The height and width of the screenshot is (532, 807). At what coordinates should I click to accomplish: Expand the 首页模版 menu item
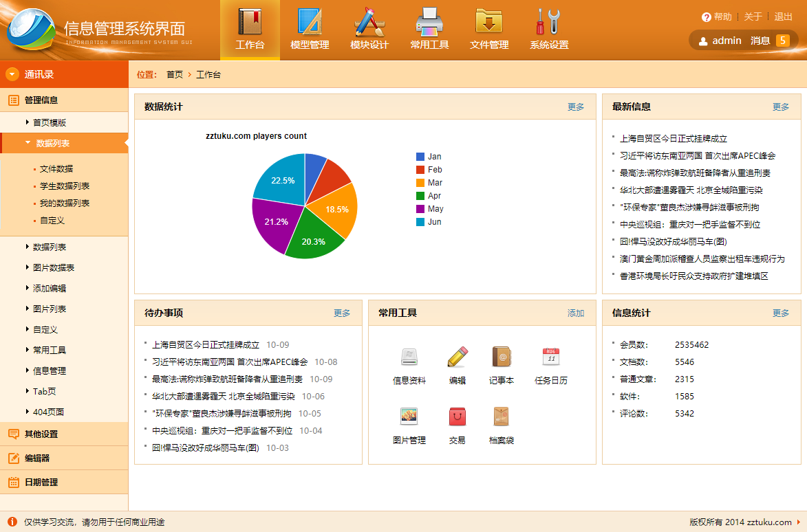pos(28,122)
